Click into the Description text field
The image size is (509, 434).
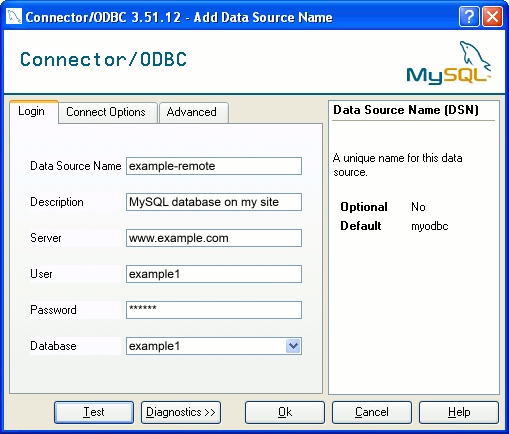click(x=214, y=202)
